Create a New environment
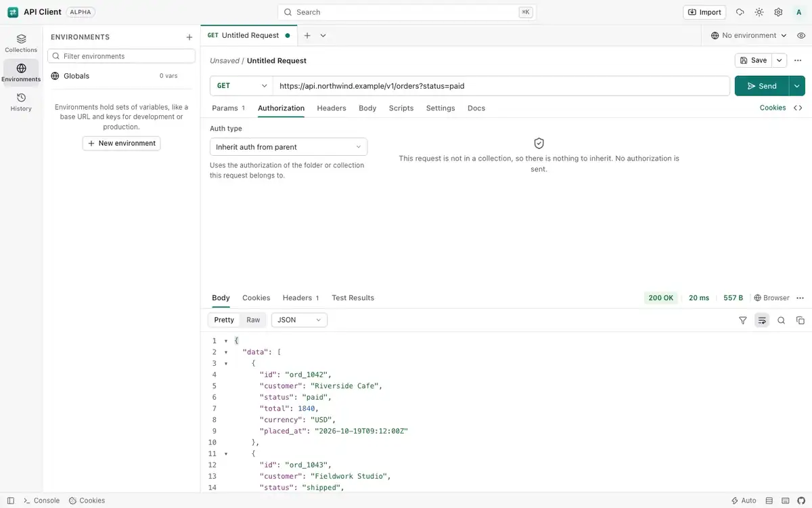The height and width of the screenshot is (508, 812). [122, 143]
